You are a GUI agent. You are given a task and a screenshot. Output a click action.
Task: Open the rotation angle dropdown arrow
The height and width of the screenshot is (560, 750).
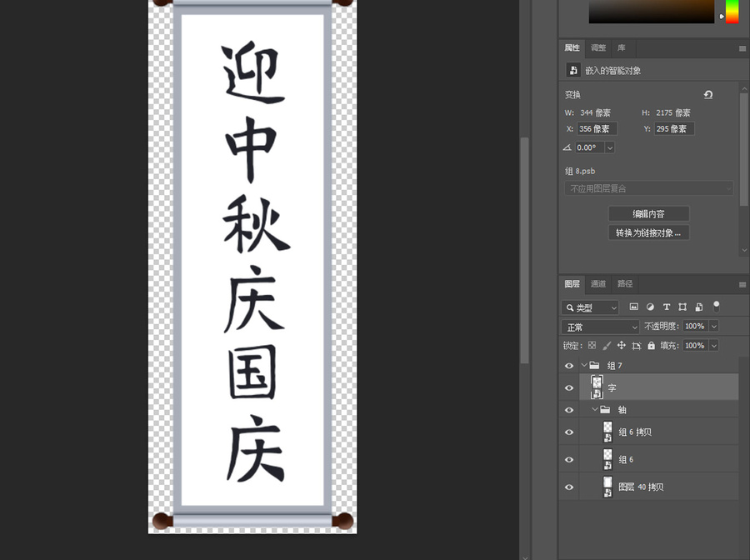click(x=610, y=147)
